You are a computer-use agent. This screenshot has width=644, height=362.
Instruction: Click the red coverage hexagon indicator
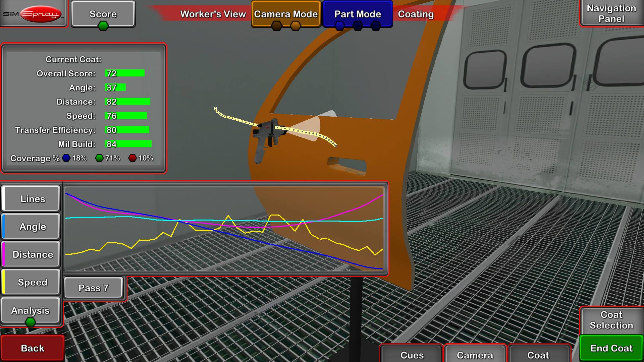[x=132, y=158]
